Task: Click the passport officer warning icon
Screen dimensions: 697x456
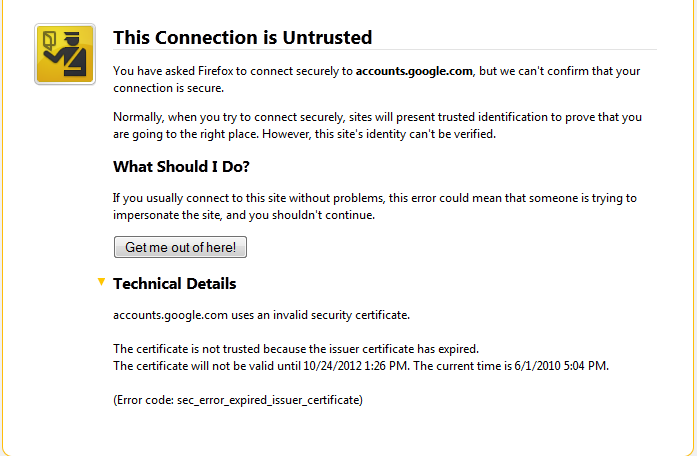Action: click(65, 54)
